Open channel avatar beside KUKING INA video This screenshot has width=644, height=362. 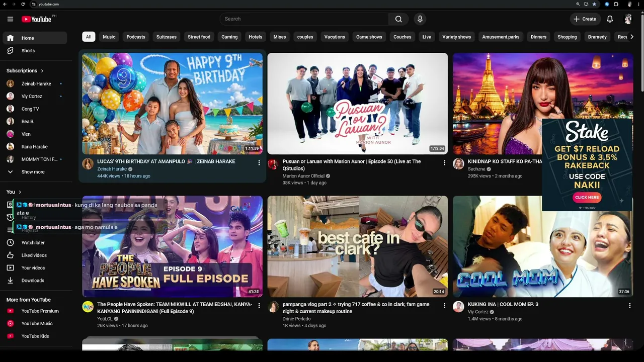click(458, 307)
